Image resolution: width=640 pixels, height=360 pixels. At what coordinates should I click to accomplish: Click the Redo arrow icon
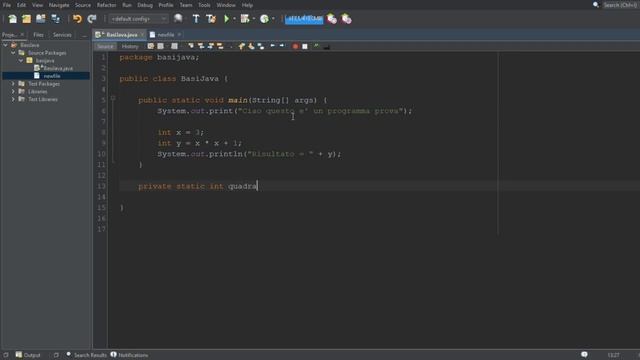[x=92, y=19]
